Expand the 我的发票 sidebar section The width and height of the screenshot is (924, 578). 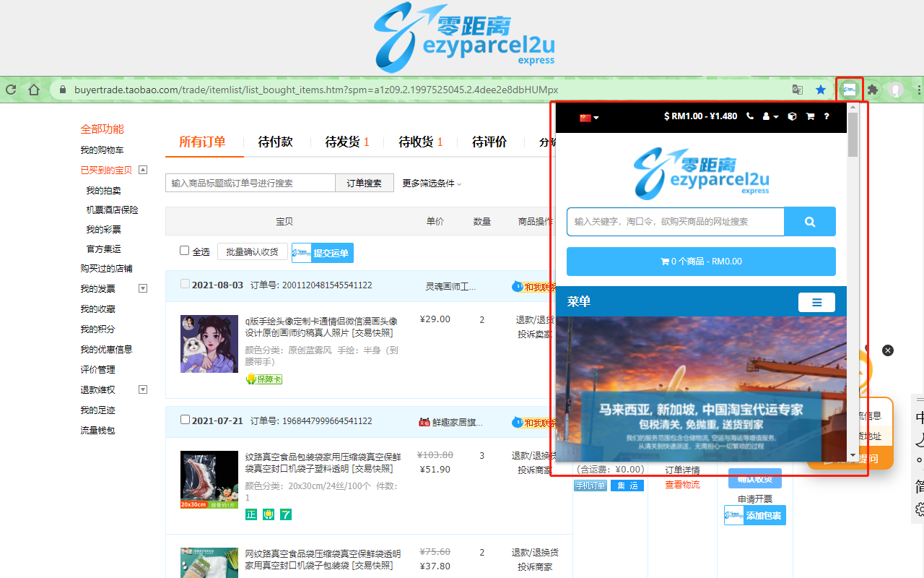(143, 288)
